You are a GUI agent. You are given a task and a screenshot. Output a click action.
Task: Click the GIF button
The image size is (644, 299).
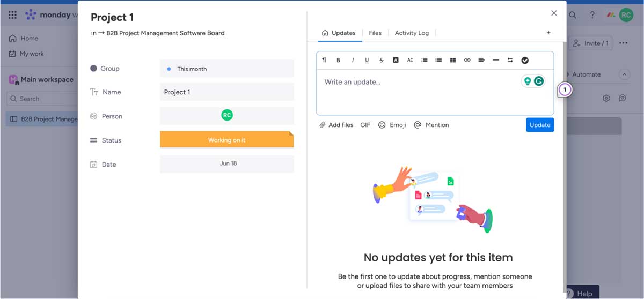[365, 125]
